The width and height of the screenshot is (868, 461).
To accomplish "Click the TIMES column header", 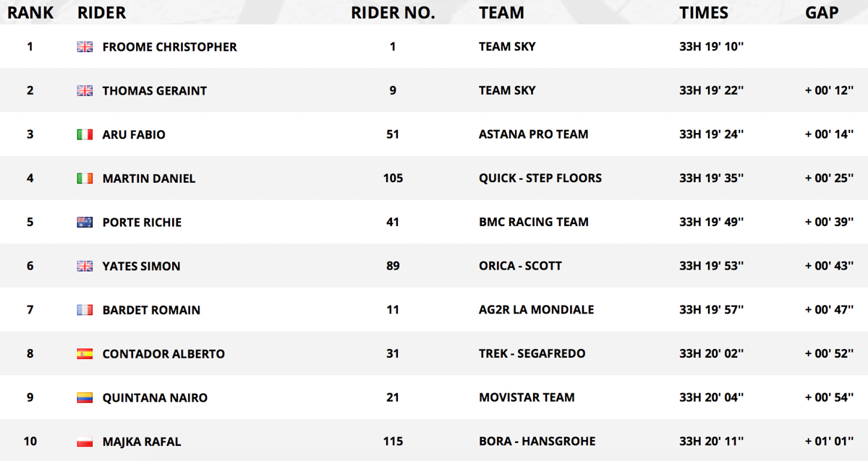I will click(704, 13).
